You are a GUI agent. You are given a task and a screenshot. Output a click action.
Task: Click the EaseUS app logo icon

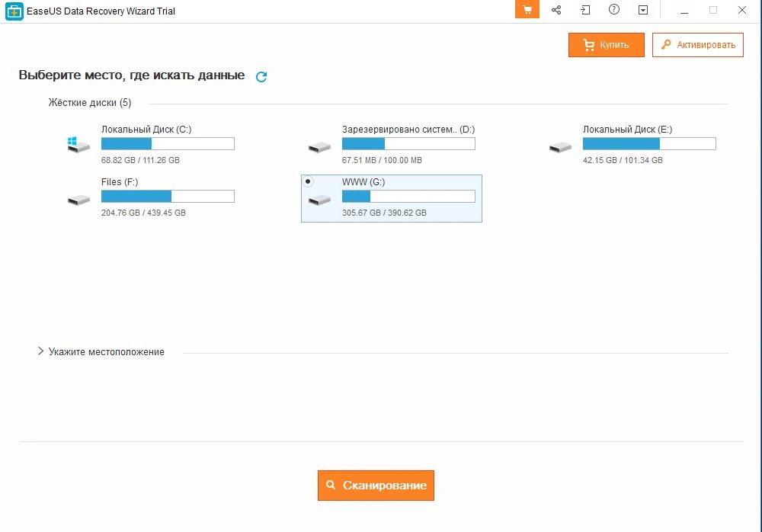point(14,11)
